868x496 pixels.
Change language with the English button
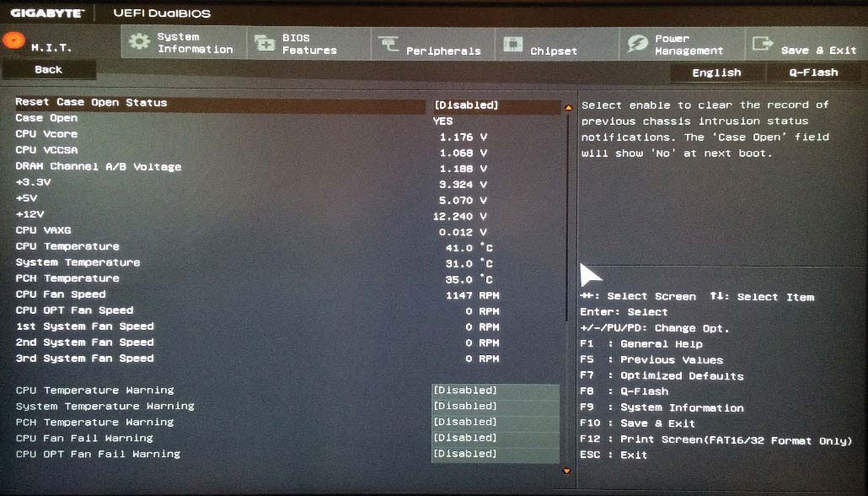[x=716, y=73]
